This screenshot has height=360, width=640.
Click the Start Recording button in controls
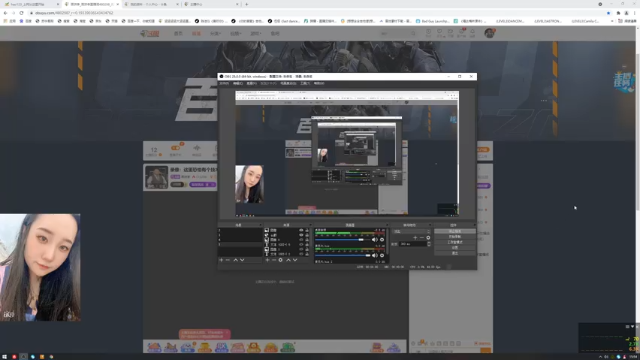coord(455,237)
